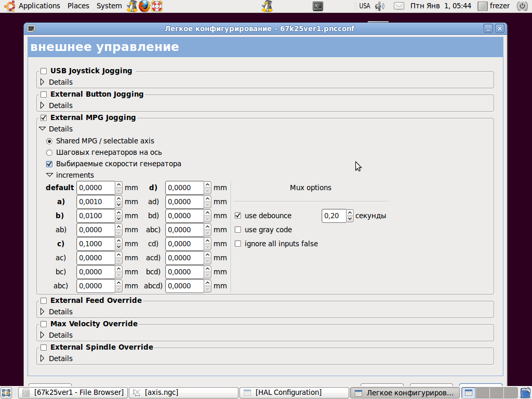Click the b) increment field showing 0,0100
Viewport: 532px width, 399px height.
click(x=96, y=216)
